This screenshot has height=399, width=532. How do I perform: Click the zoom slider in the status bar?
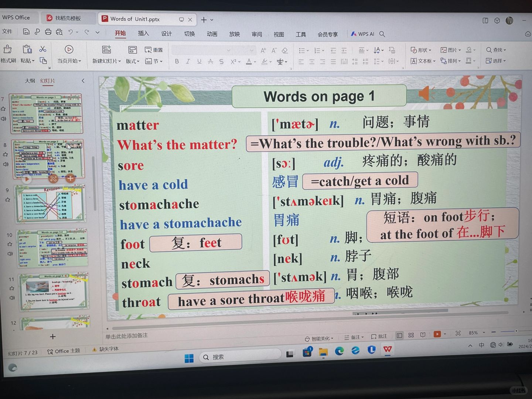coord(516,331)
